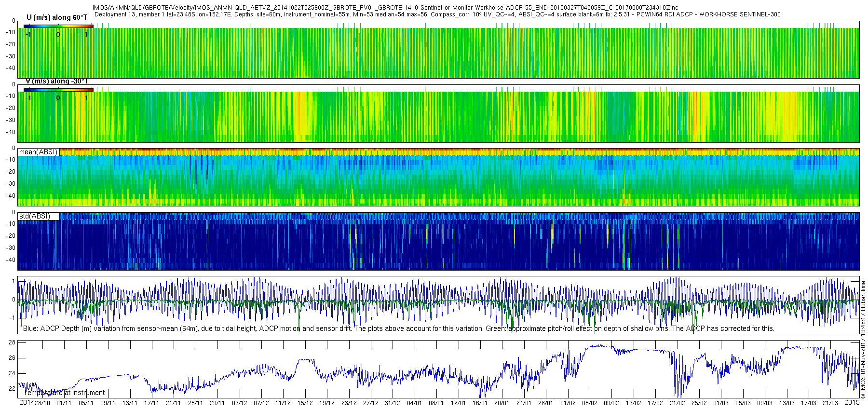Click the '17/11' date tick label
The width and height of the screenshot is (868, 410).
click(151, 403)
